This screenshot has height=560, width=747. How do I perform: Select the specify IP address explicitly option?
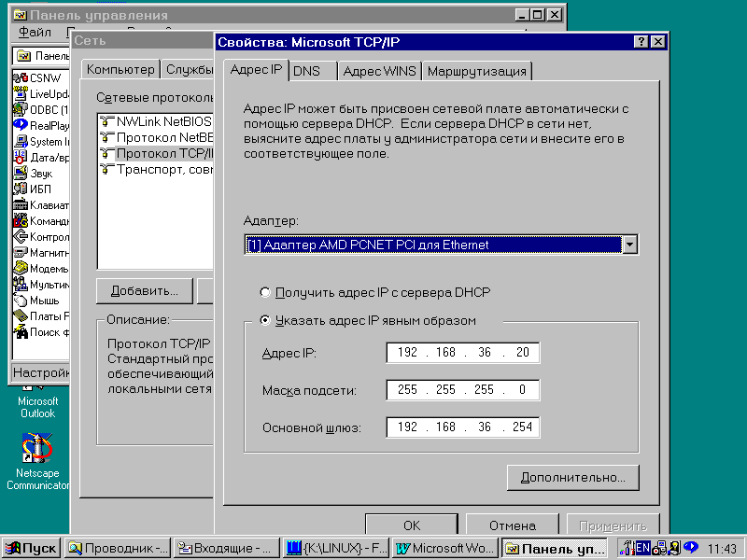coord(266,320)
